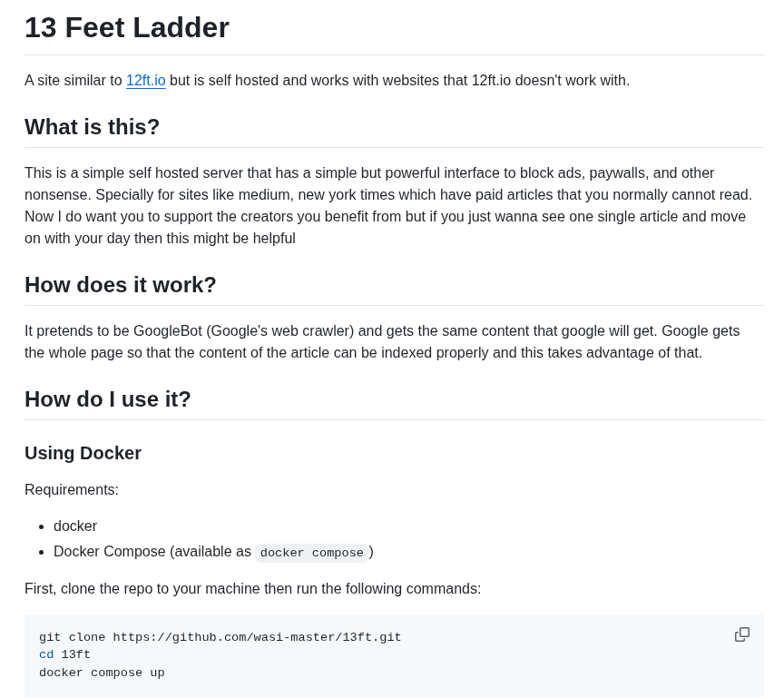Click the github.com/wasi-master/13ft.git URL in code
Screen dimensions: 784x698
257,637
